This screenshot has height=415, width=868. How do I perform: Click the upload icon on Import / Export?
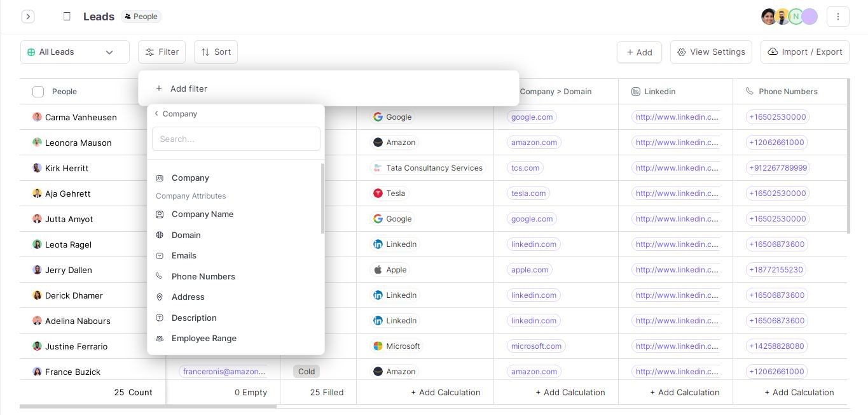pyautogui.click(x=773, y=52)
